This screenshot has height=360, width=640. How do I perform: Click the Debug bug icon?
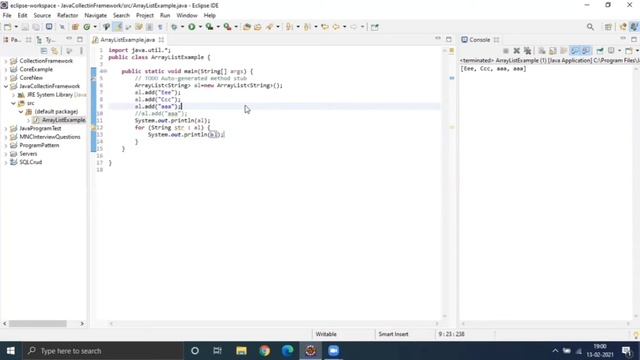pos(174,27)
